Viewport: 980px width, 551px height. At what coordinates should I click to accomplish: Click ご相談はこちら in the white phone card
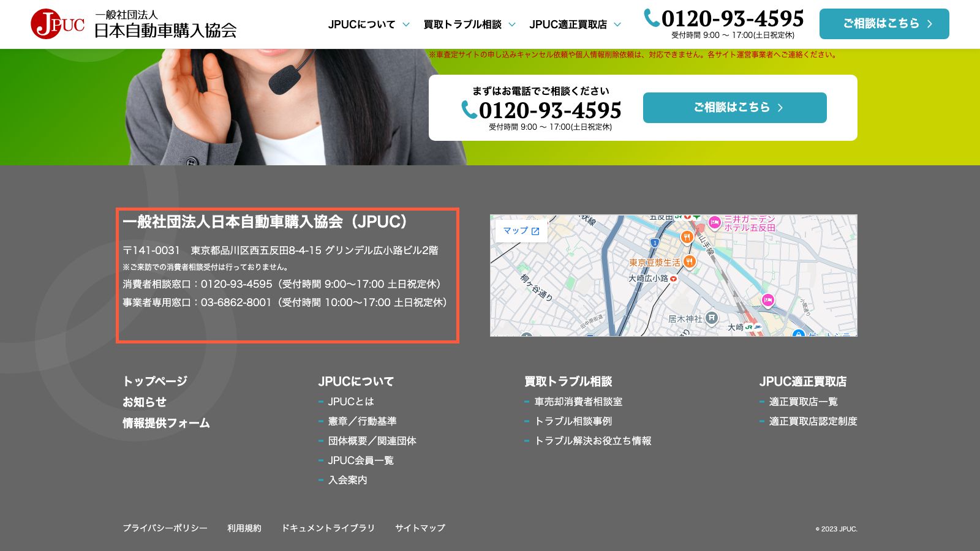coord(735,108)
